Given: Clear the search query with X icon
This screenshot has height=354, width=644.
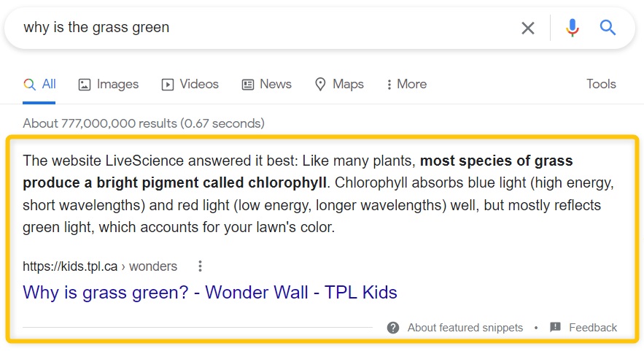Looking at the screenshot, I should [x=527, y=28].
